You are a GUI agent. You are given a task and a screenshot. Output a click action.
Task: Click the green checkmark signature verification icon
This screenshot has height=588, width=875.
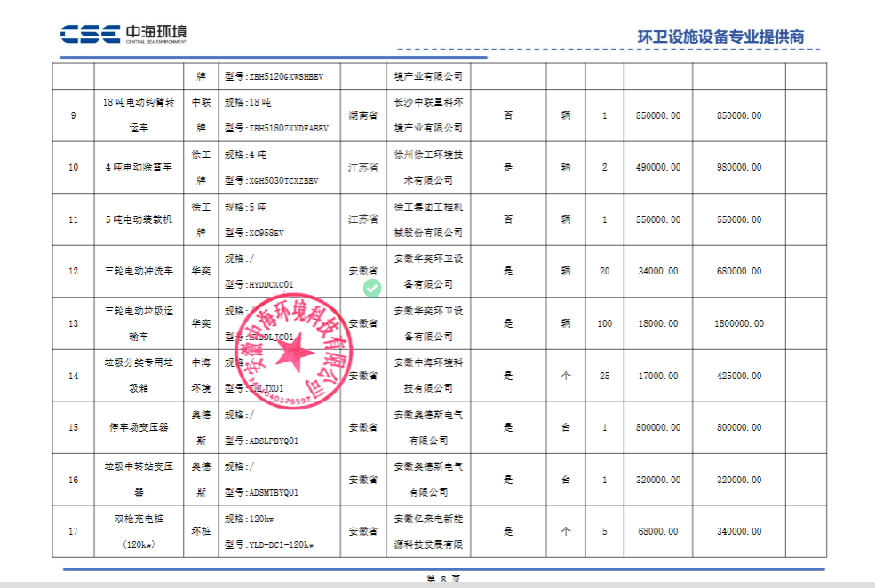point(372,288)
